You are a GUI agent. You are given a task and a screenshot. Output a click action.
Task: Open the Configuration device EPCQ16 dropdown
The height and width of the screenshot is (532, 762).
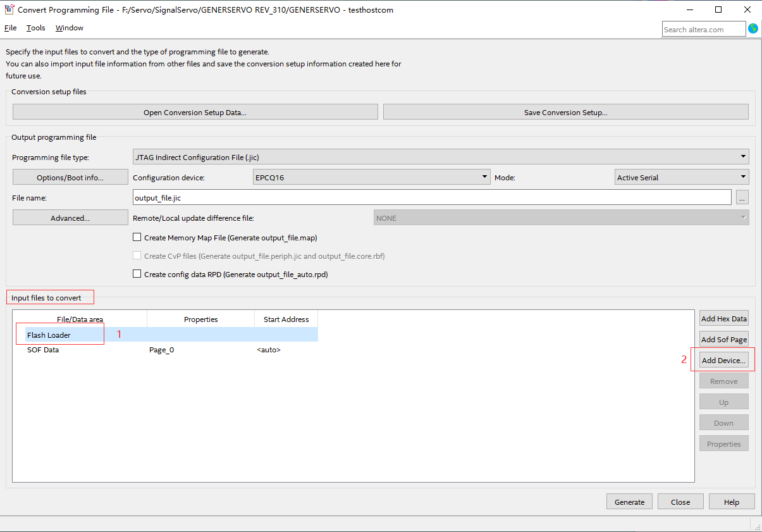click(372, 177)
